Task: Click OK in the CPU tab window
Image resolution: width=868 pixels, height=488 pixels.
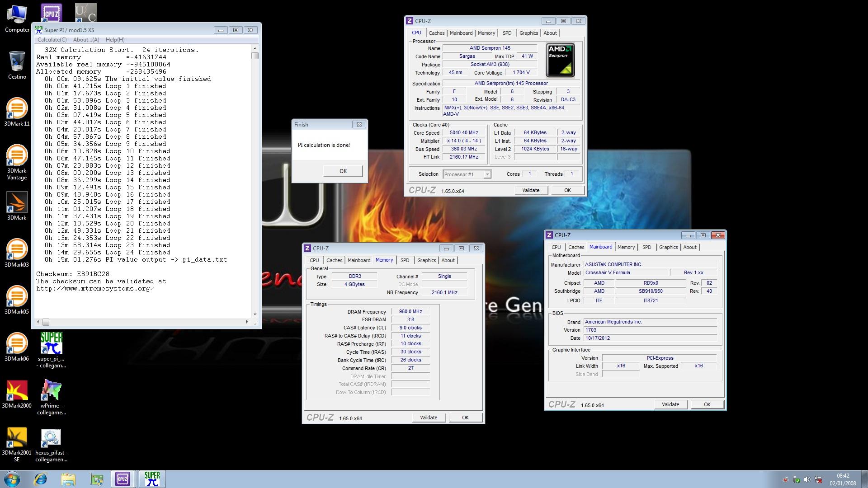Action: [x=567, y=190]
